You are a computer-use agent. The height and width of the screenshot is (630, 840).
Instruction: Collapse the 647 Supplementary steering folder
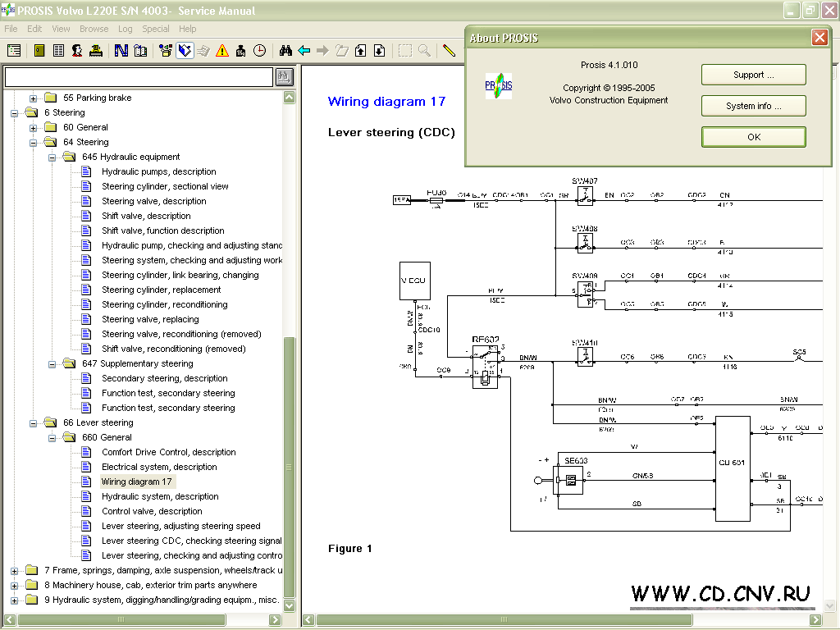point(52,364)
